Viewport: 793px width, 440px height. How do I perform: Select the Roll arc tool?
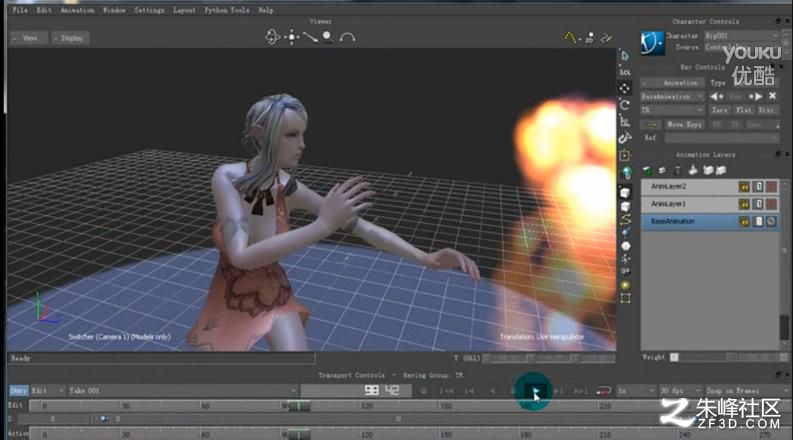[x=347, y=37]
